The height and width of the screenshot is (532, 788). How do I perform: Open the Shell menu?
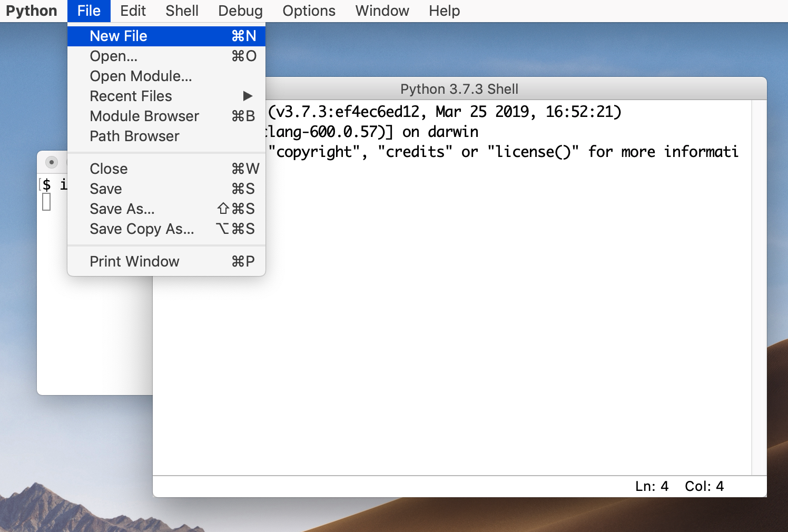182,11
